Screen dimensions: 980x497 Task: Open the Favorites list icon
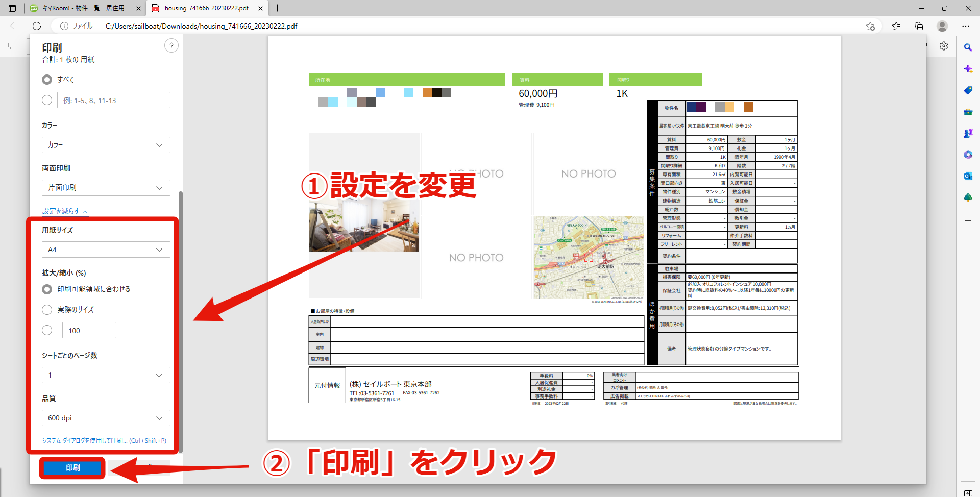[x=896, y=26]
